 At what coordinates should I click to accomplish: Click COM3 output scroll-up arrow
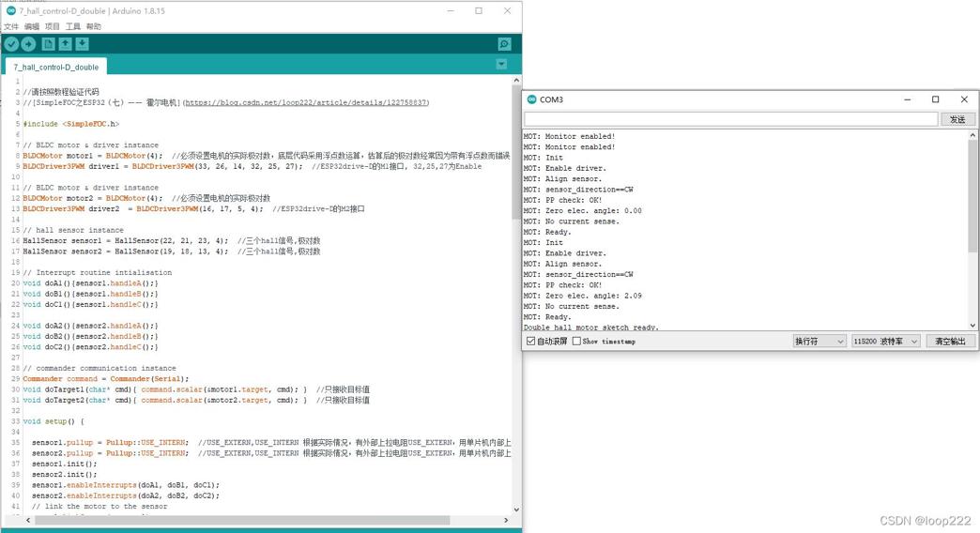tap(973, 135)
